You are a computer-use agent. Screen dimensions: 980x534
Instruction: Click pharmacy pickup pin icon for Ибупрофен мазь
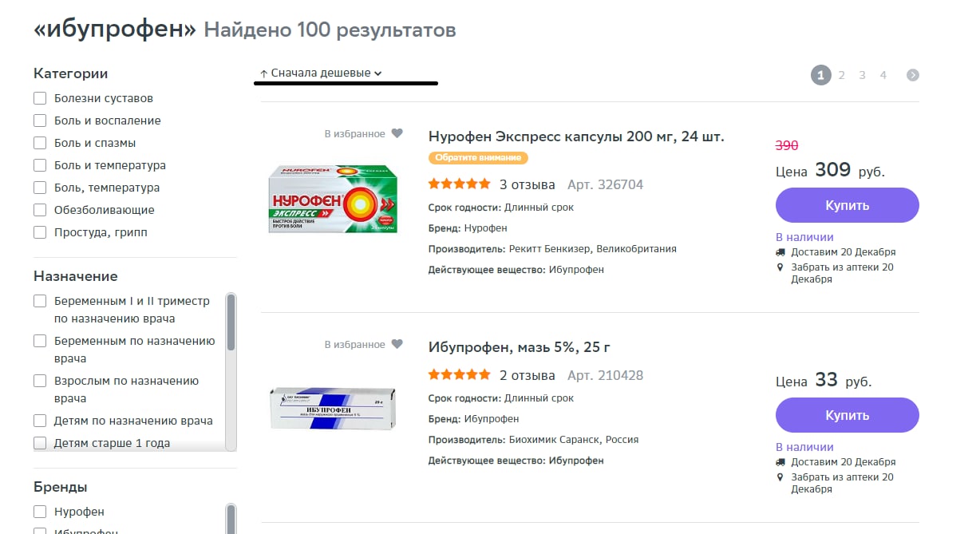tap(780, 477)
